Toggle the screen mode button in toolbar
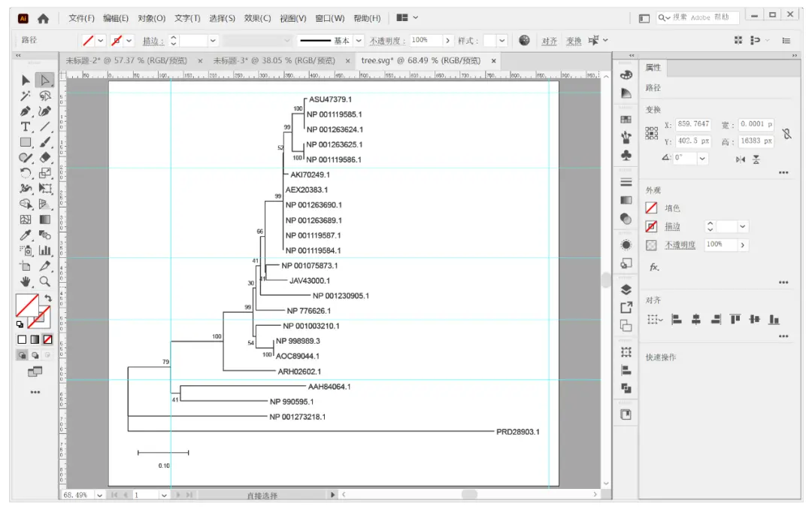812x510 pixels. coord(35,372)
